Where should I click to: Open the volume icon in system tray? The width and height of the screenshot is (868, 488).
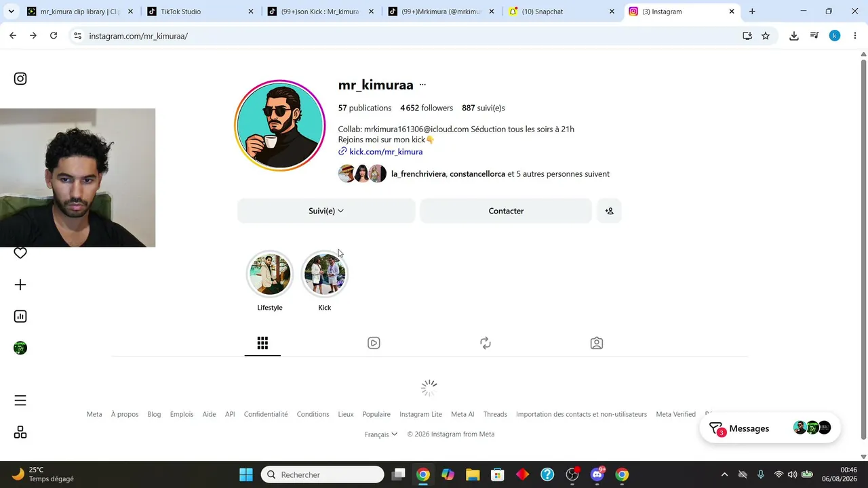pos(792,474)
